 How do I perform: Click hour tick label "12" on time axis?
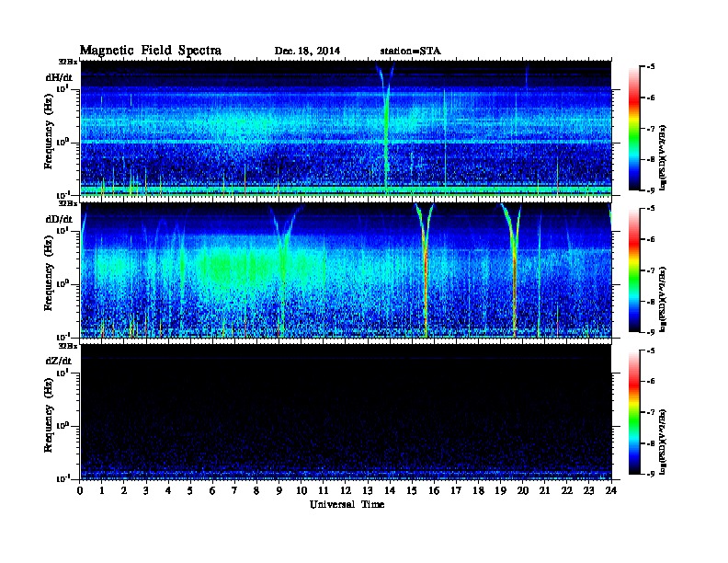[346, 490]
